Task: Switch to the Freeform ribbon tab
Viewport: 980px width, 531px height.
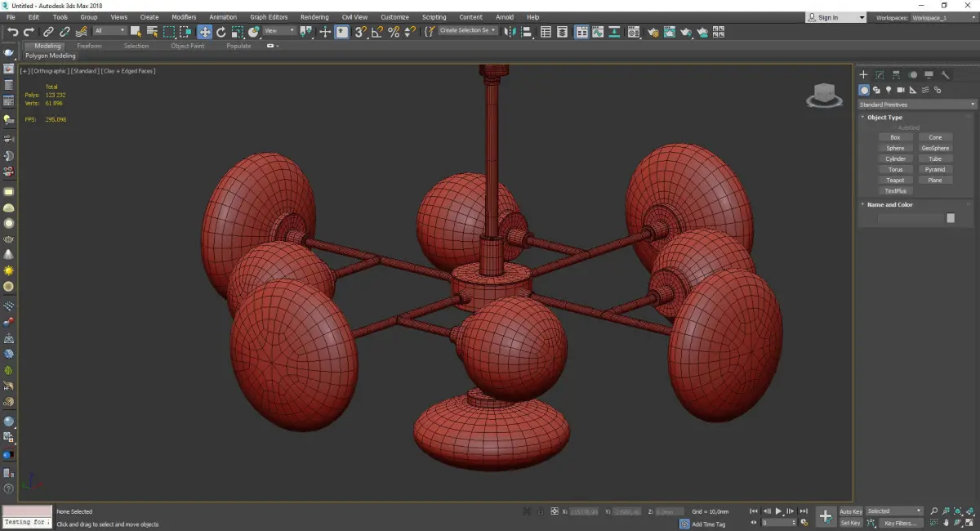Action: tap(89, 46)
